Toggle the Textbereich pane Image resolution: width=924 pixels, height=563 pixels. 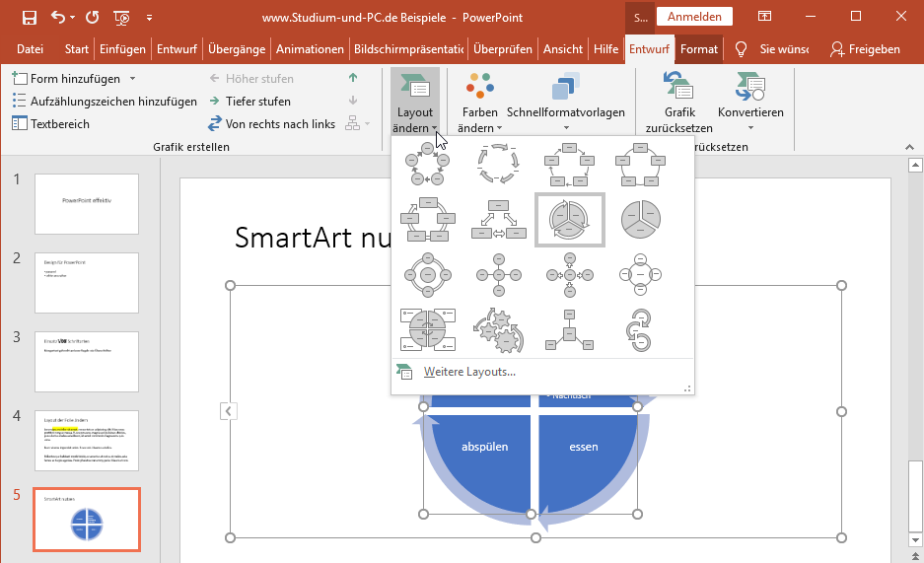(x=50, y=123)
